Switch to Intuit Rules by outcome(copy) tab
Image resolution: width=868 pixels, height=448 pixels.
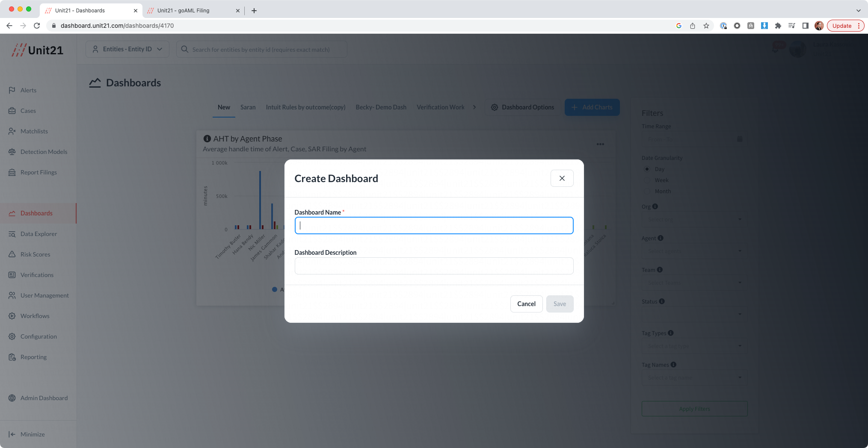click(305, 107)
